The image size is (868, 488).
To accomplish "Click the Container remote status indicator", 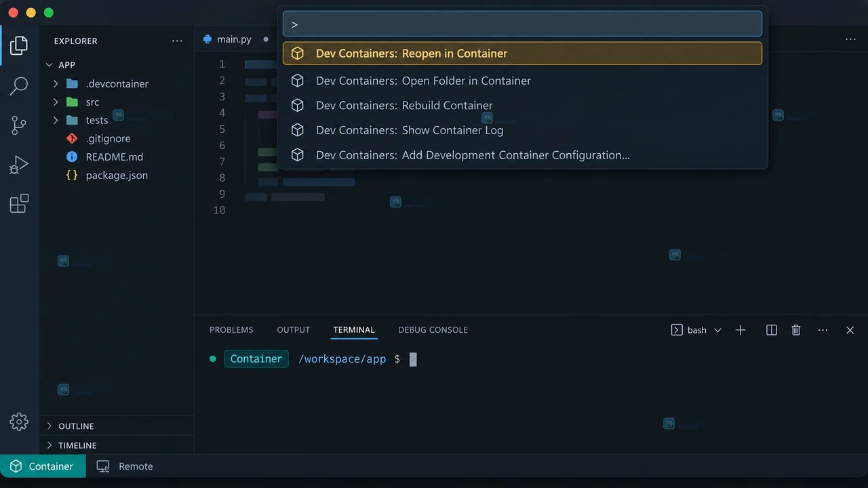I will click(43, 466).
